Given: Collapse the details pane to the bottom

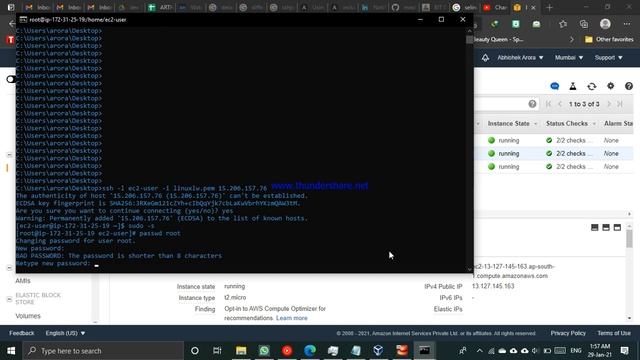Looking at the screenshot, I should coord(595,227).
